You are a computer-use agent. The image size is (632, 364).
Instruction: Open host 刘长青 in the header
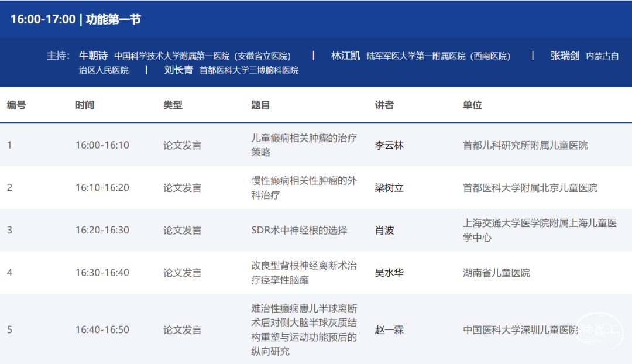pos(178,70)
